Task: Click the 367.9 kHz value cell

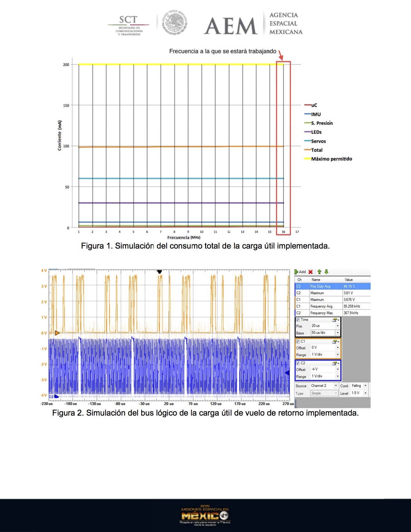Action: point(357,313)
